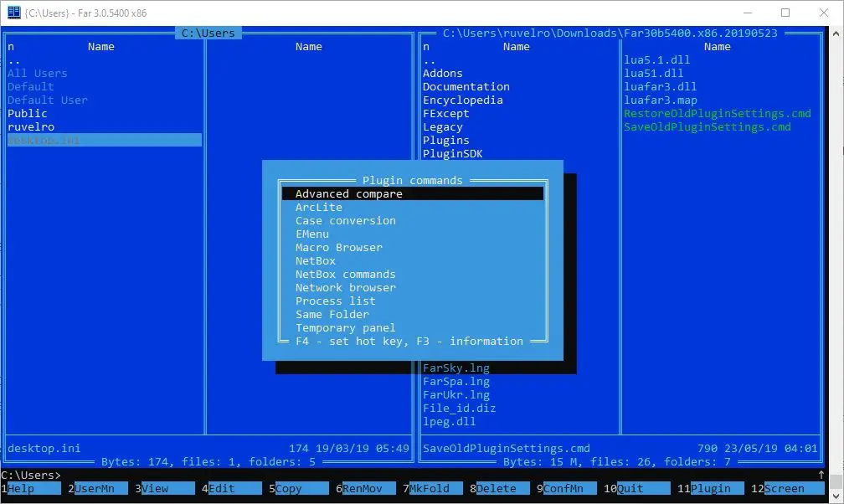This screenshot has width=844, height=504.
Task: Click the 12 Screen key bar button
Action: [787, 488]
